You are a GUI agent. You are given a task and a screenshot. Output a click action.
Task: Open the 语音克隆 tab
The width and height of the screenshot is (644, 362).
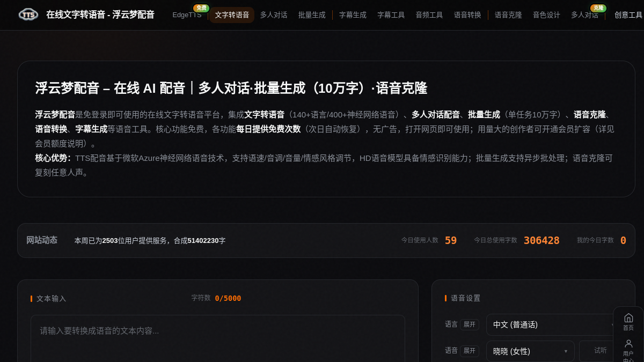pyautogui.click(x=508, y=15)
